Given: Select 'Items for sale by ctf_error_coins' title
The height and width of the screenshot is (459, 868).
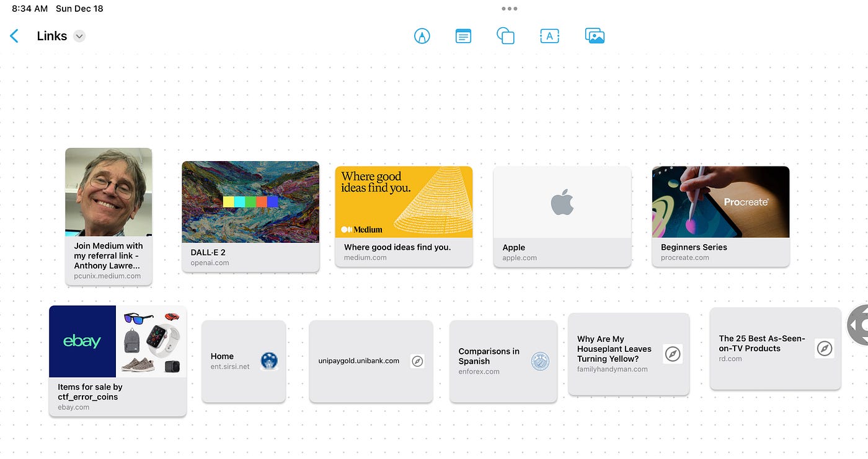Looking at the screenshot, I should point(90,392).
